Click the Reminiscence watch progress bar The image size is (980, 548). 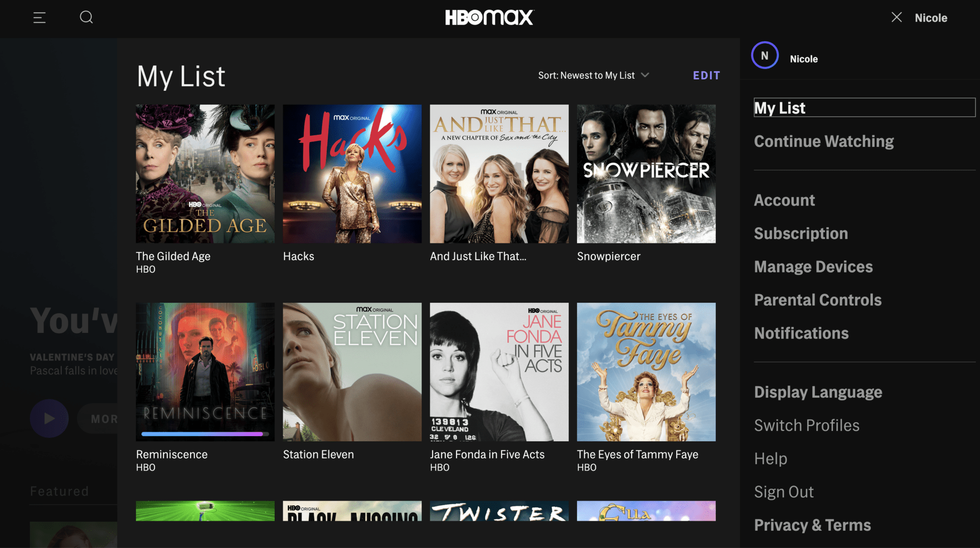click(x=205, y=434)
